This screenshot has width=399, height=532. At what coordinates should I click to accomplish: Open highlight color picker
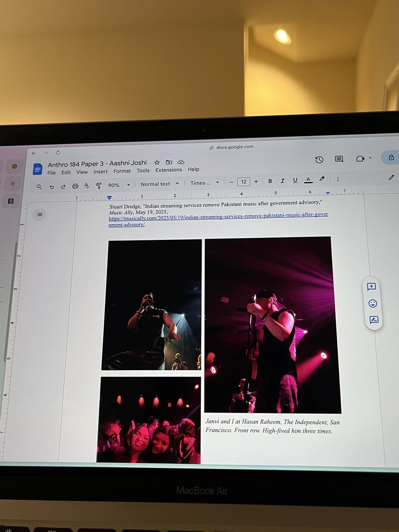tap(322, 179)
